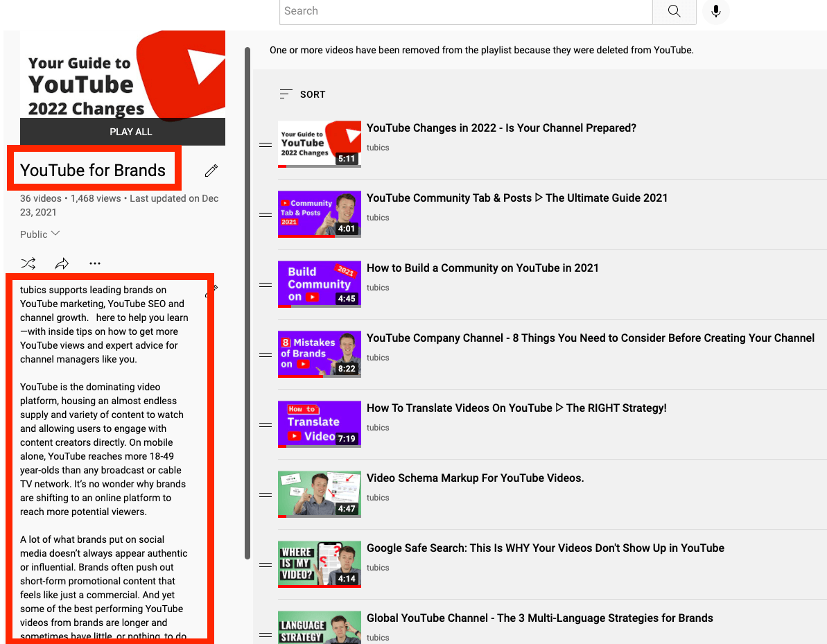This screenshot has width=827, height=644.
Task: Share the playlist via the share arrow icon
Action: [x=61, y=263]
